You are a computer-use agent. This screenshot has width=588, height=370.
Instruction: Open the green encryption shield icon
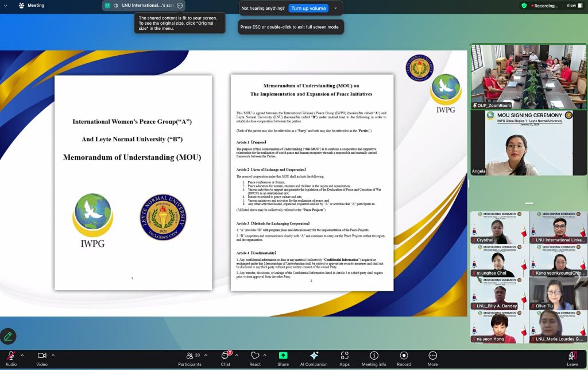(x=524, y=6)
